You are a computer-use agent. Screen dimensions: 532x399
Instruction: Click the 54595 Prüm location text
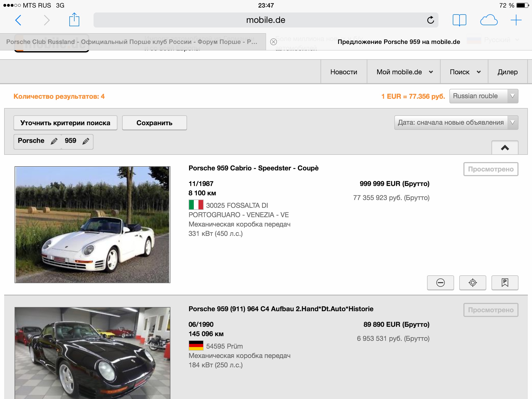click(x=224, y=346)
